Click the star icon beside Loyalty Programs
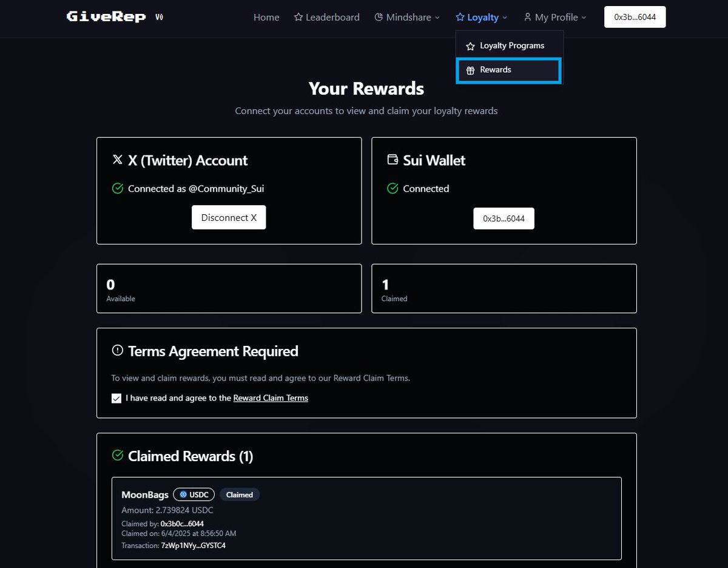 (x=470, y=46)
